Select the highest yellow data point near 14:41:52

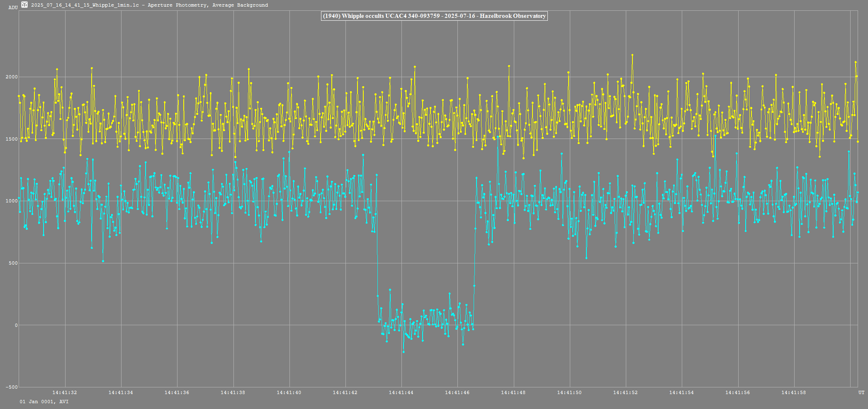click(x=632, y=55)
